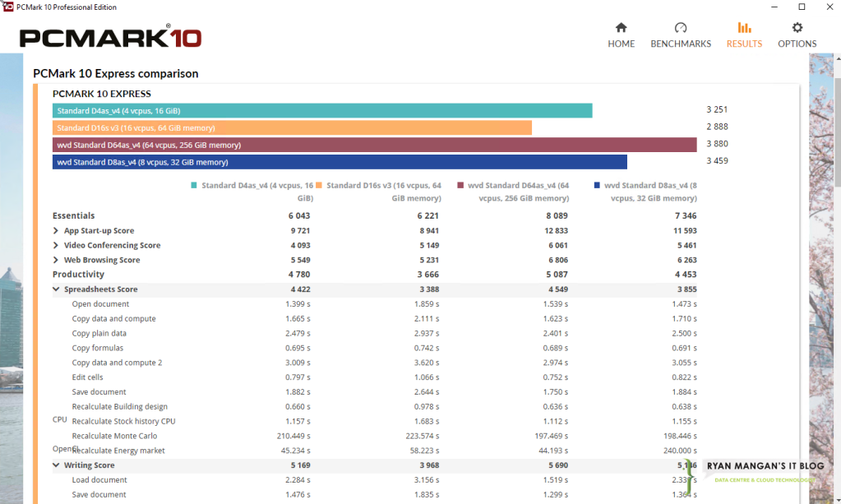The height and width of the screenshot is (504, 841).
Task: Click the teal Standard D4as_v4 result bar
Action: (322, 110)
